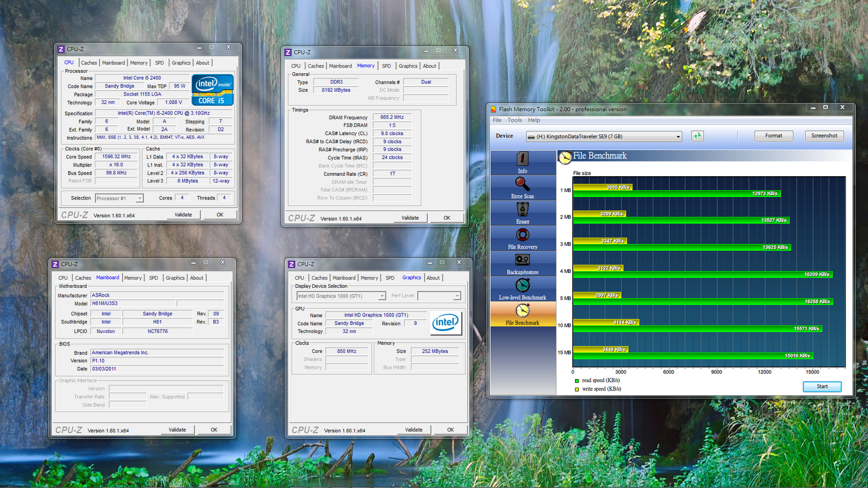The width and height of the screenshot is (868, 488).
Task: Click the Core Voltage value 1.088 V
Action: tap(174, 102)
